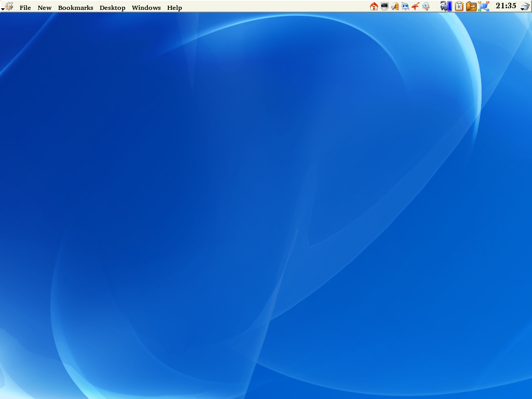The height and width of the screenshot is (399, 532).
Task: Launch the file search magnifier icon
Action: point(426,6)
